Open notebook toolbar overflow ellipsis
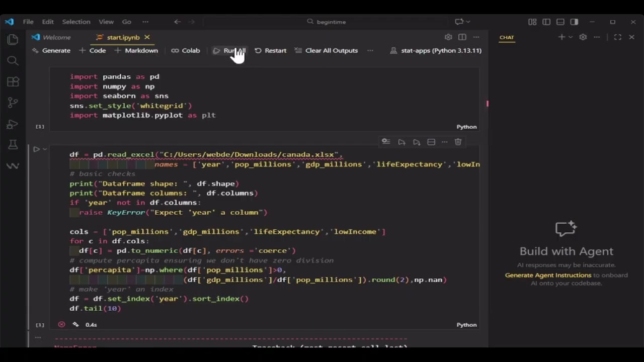 (x=370, y=51)
